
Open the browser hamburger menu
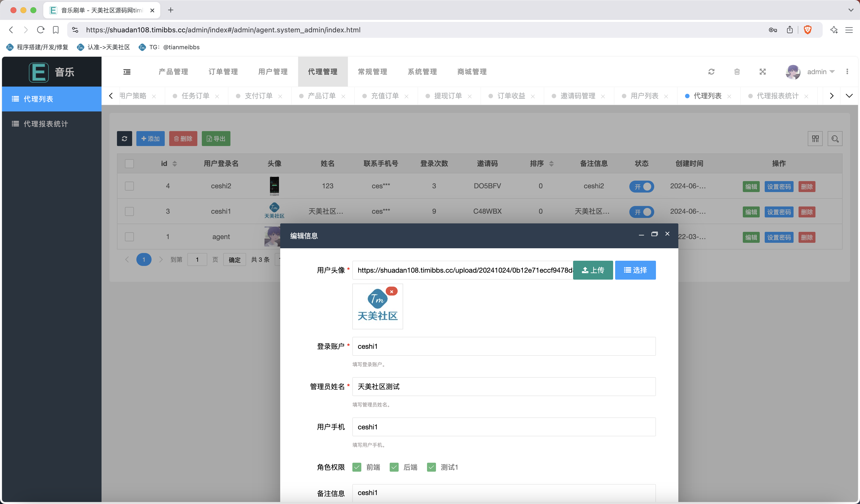tap(849, 30)
